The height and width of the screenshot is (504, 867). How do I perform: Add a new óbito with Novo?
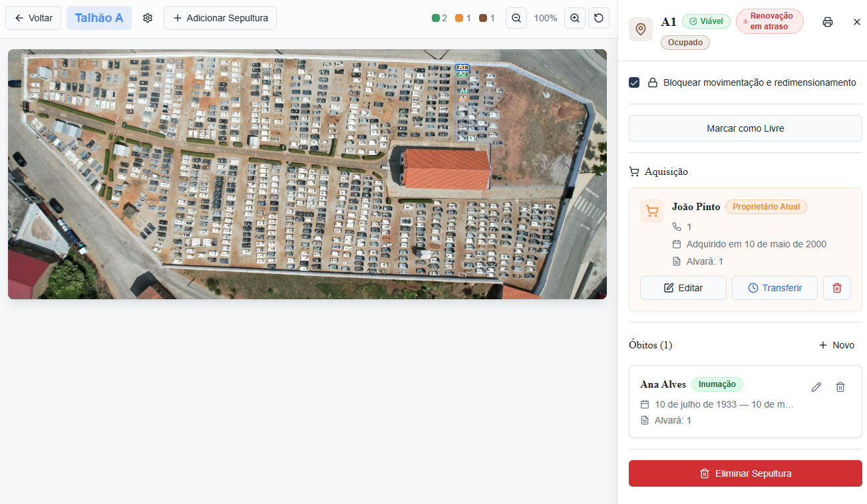coord(836,345)
